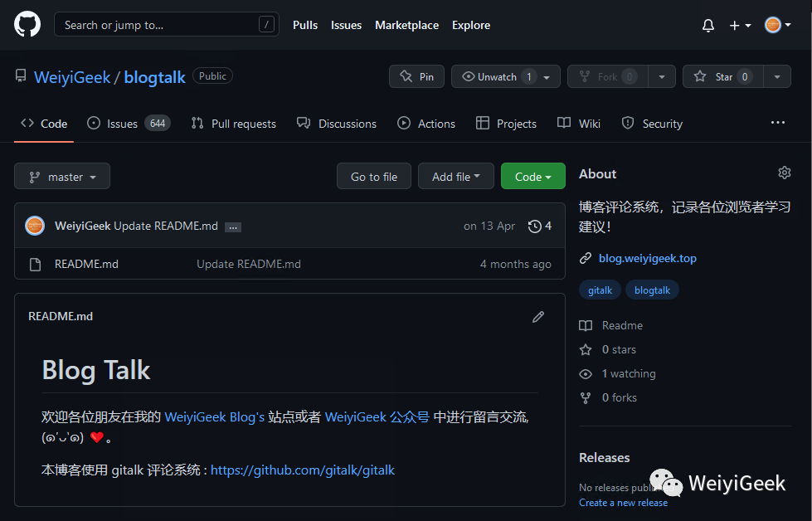Click the README.md panel title

click(61, 316)
